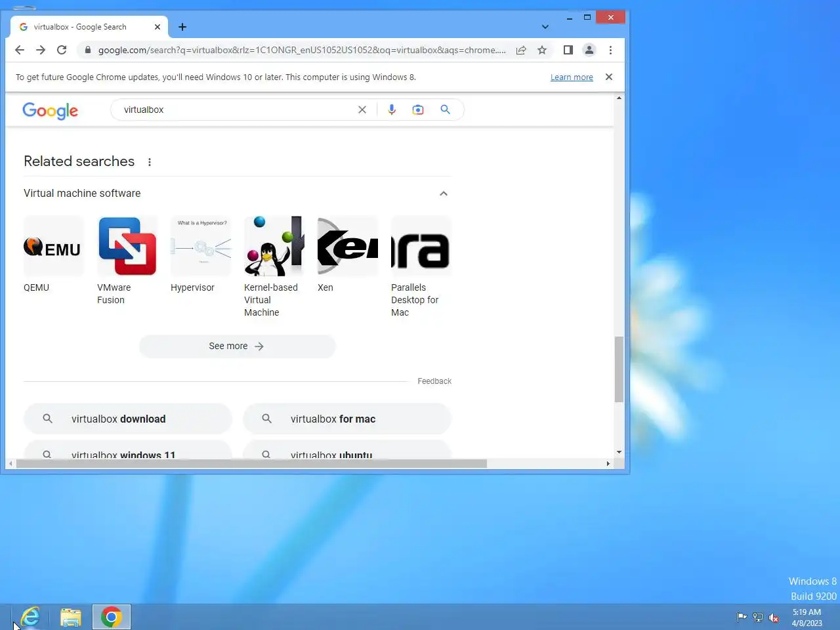This screenshot has width=840, height=630.
Task: Open the Action Center flag icon
Action: click(x=742, y=617)
